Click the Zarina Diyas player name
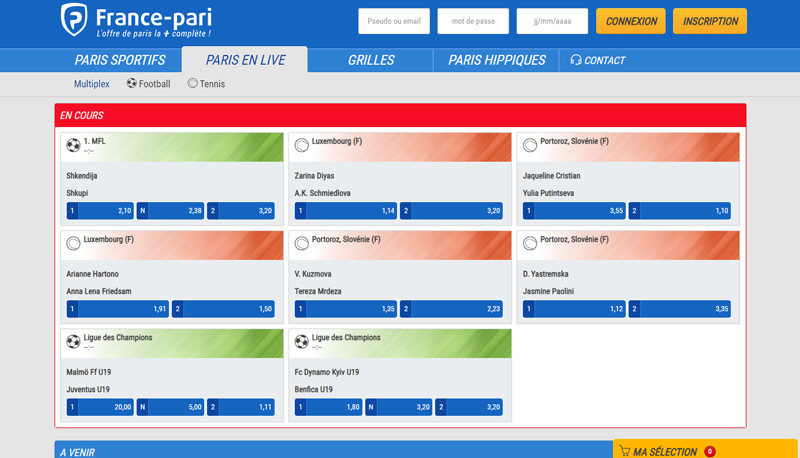Screen dimensions: 800x458 pos(314,175)
